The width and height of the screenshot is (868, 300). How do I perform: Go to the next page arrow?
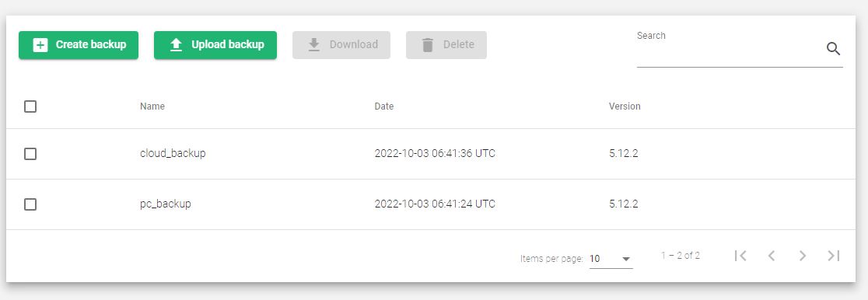[x=802, y=256]
